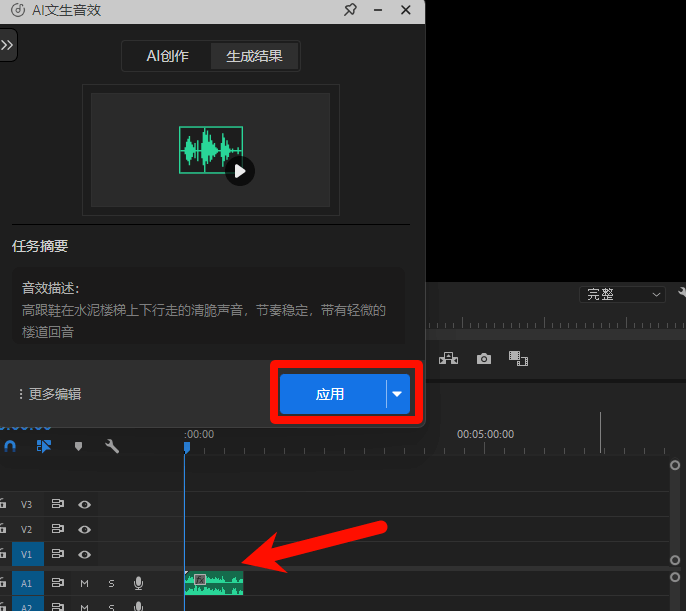
Task: Enable voice-over record on A1
Action: 138,583
